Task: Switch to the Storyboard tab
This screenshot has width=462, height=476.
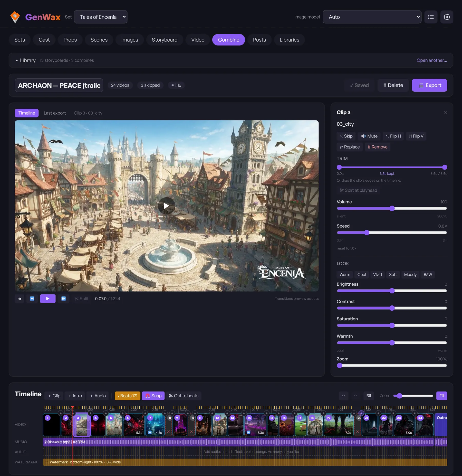Action: pos(165,40)
